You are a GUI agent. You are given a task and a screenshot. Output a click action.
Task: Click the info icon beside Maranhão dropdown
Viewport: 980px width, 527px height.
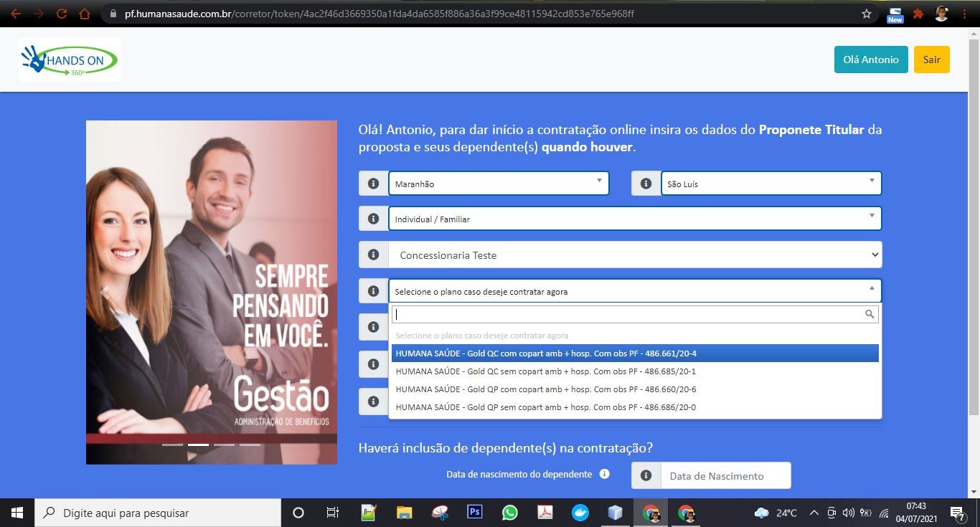coord(373,184)
